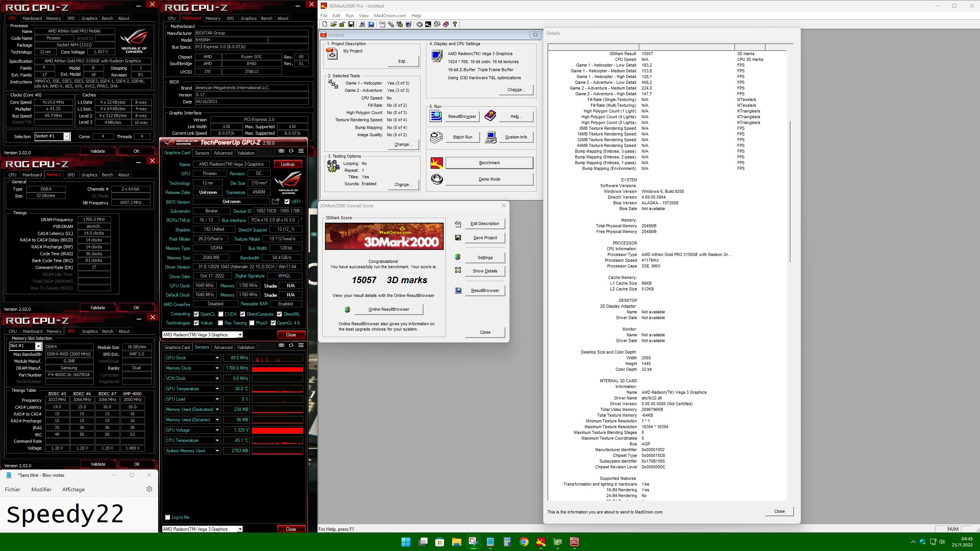980x551 pixels.
Task: Click the BIOS export share icon in GPU-Z
Action: (x=276, y=201)
